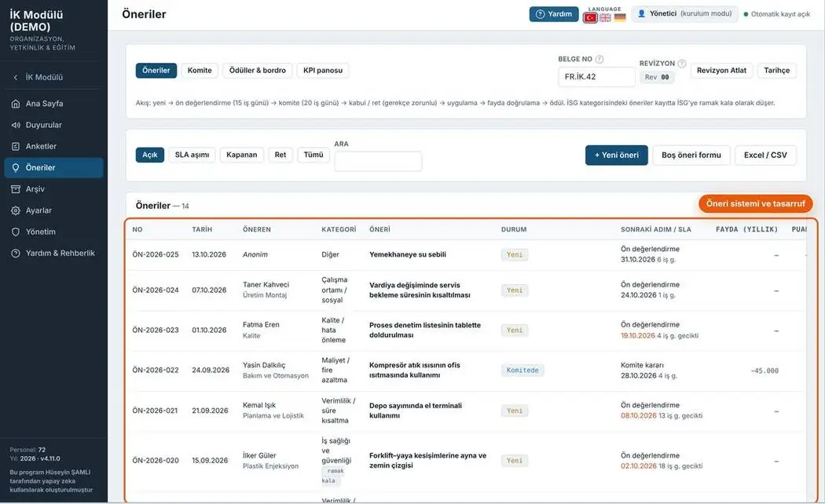
Task: Click the Komitede status badge
Action: click(522, 370)
